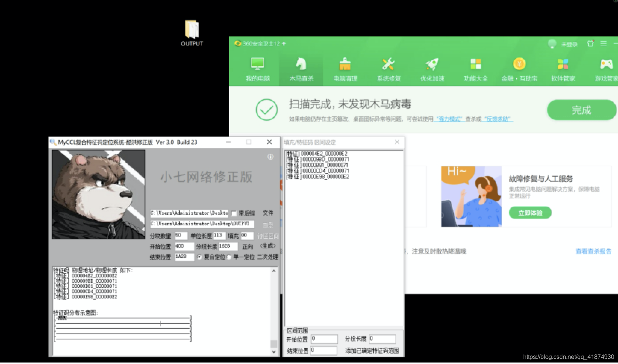This screenshot has width=618, height=364.
Task: Click 开始位置 field in 区间设定 dialog
Action: click(x=324, y=339)
